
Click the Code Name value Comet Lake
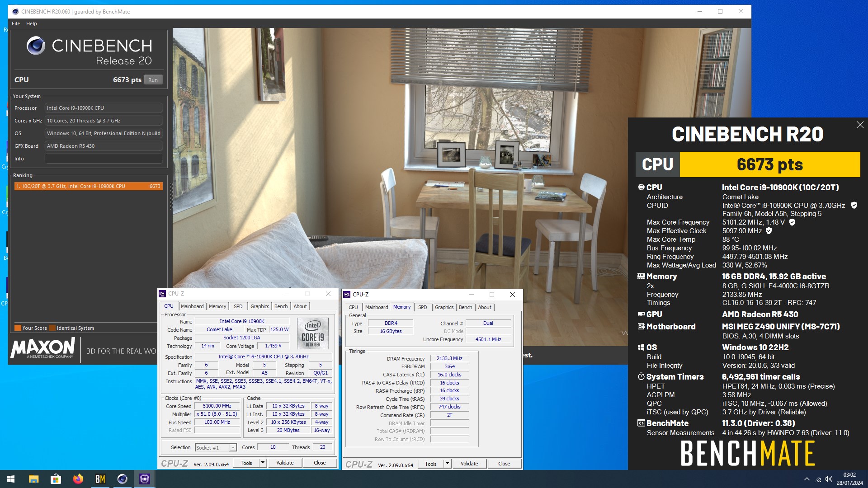click(219, 330)
